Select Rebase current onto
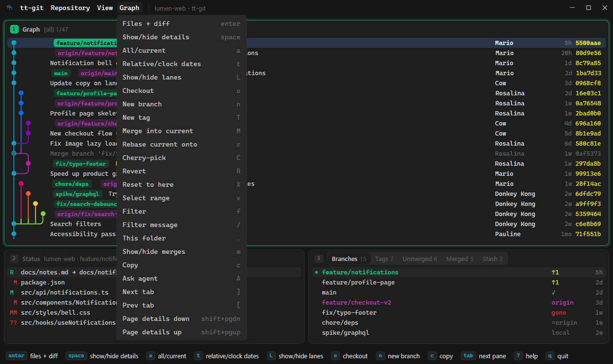This screenshot has width=613, height=364. 182,144
